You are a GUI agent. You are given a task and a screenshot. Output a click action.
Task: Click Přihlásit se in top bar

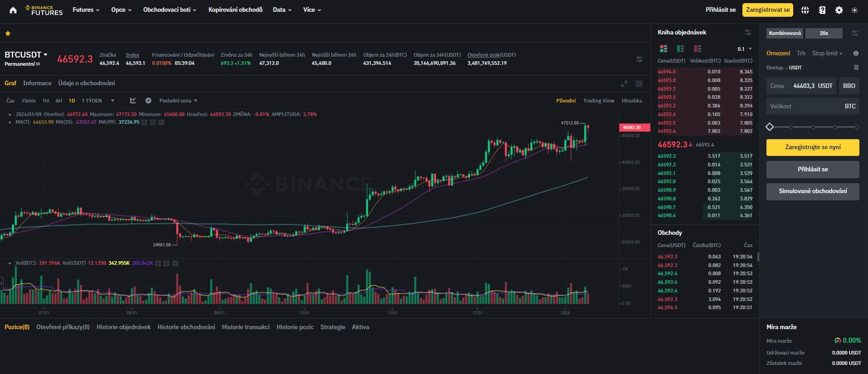pyautogui.click(x=720, y=10)
